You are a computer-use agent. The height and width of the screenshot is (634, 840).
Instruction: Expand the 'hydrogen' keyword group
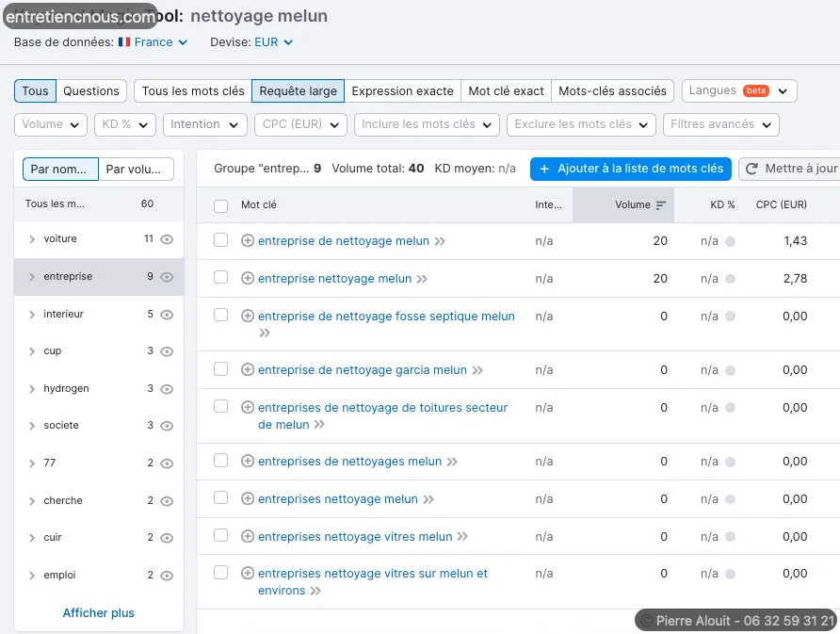[x=31, y=389]
